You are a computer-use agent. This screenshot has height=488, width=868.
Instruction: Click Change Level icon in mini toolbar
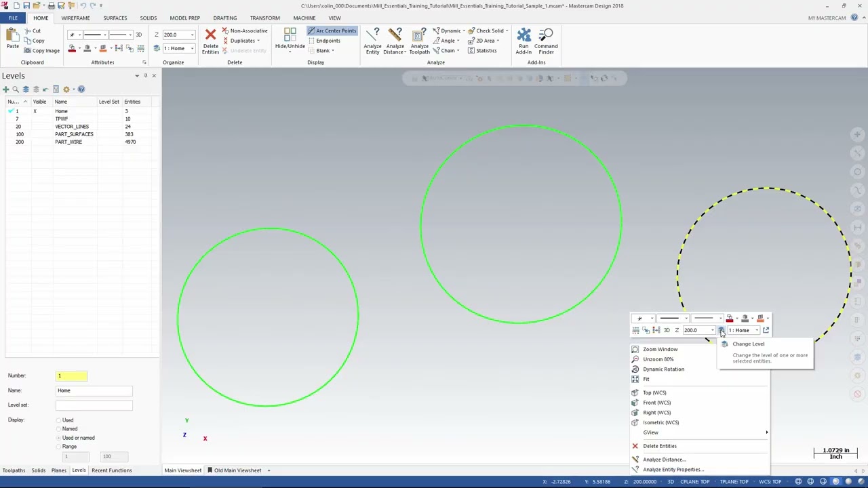722,330
